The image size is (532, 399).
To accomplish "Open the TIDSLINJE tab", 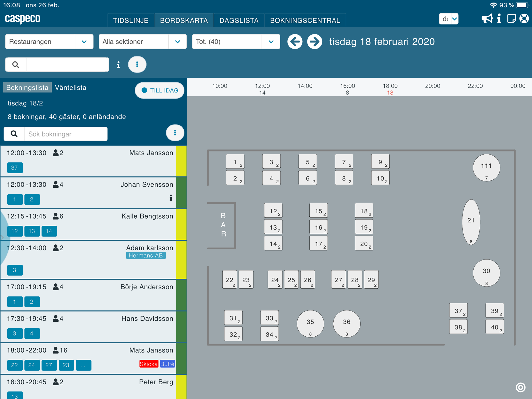I will point(131,20).
